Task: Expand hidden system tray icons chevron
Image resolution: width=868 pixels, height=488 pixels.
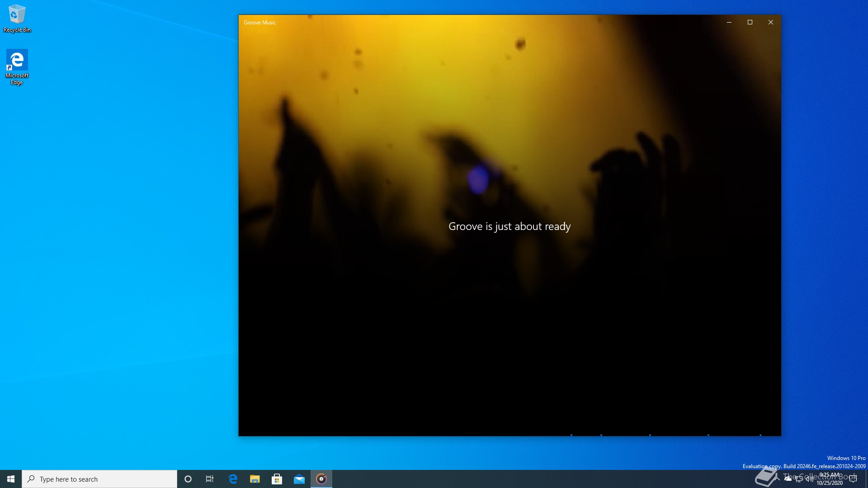Action: tap(778, 479)
